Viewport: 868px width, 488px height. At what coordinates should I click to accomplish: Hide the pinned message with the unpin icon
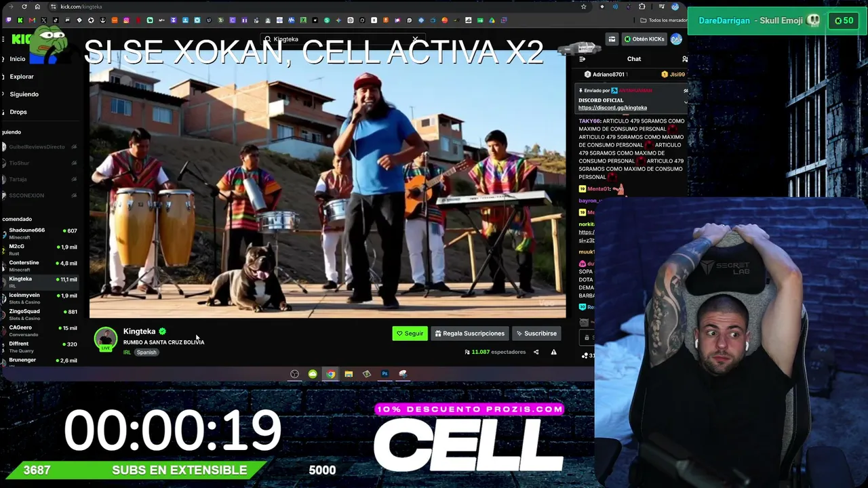686,90
